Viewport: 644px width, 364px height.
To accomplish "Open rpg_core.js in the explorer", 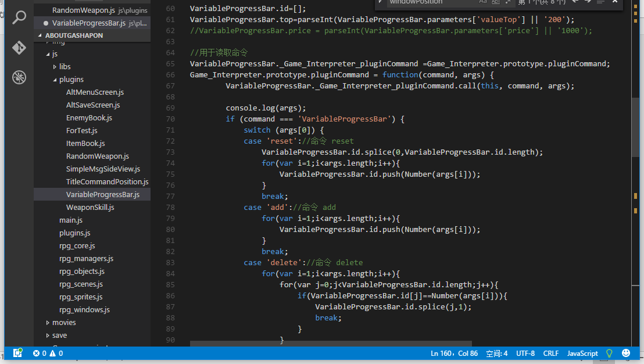I will click(x=77, y=246).
